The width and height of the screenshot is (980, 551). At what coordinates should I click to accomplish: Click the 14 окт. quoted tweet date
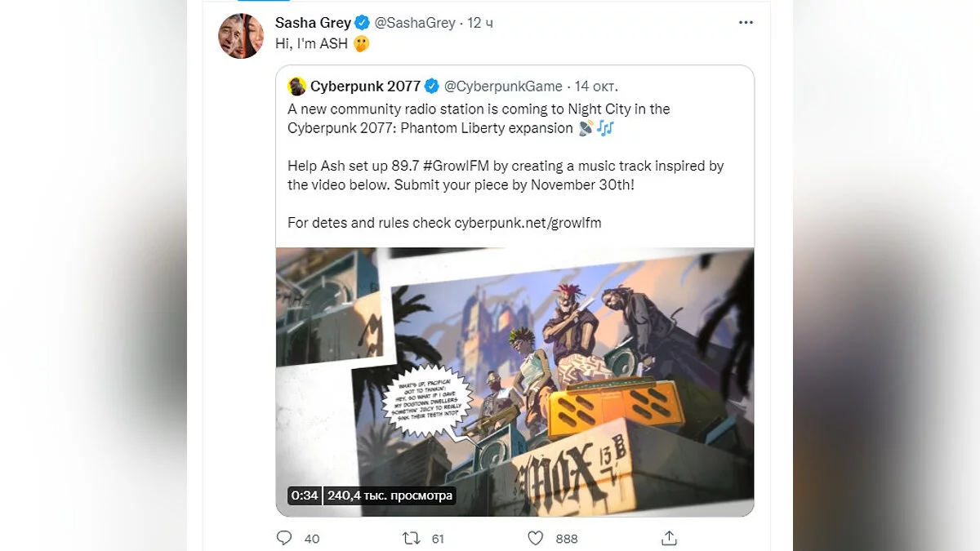pyautogui.click(x=596, y=87)
